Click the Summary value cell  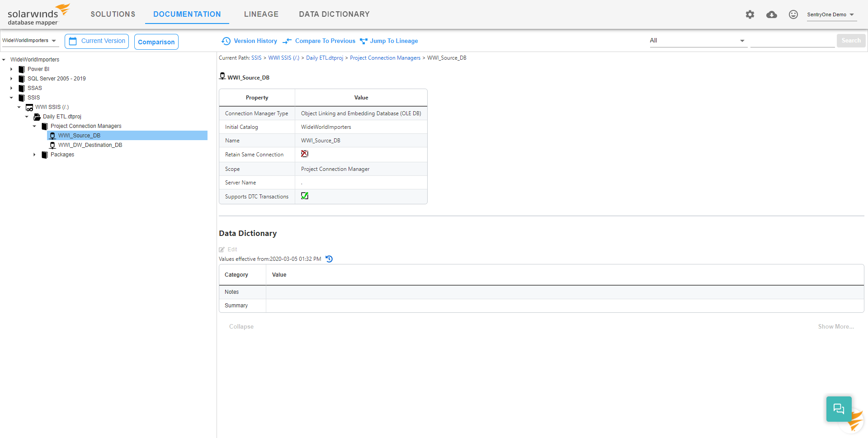[565, 306]
